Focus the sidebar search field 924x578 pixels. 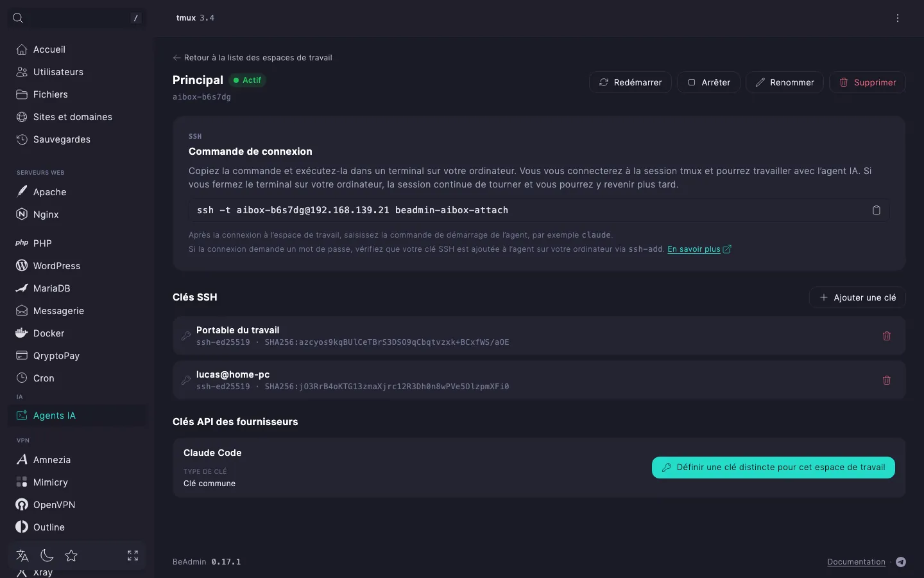point(77,18)
